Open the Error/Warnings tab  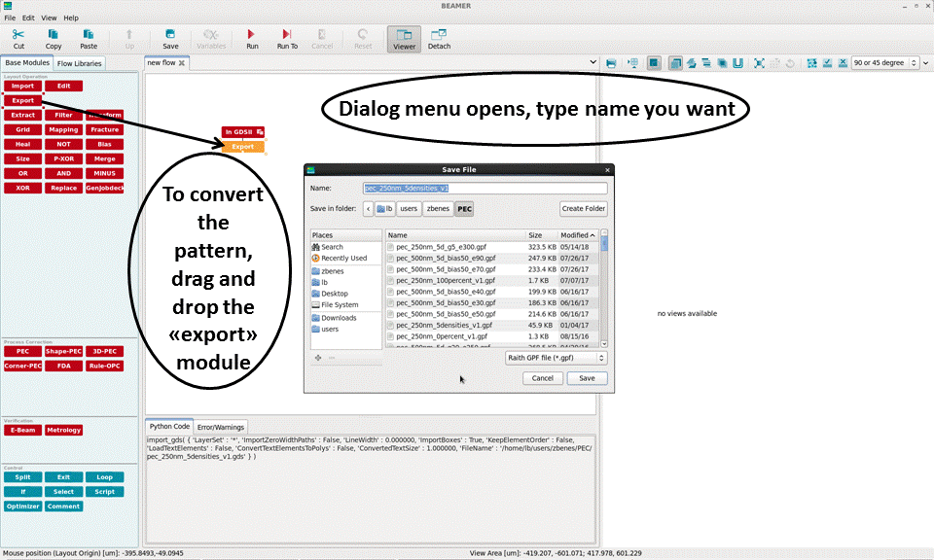pos(221,426)
